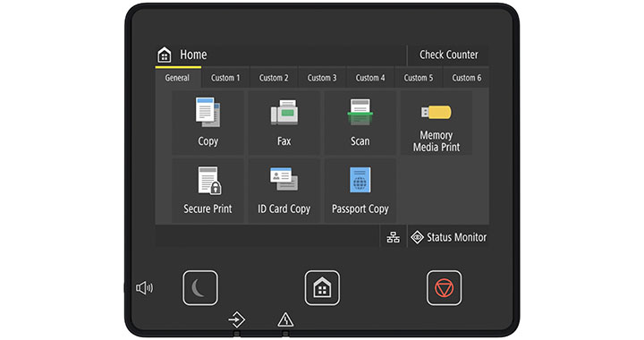This screenshot has height=340, width=644.
Task: Tap the sound volume speaker icon
Action: coord(145,288)
